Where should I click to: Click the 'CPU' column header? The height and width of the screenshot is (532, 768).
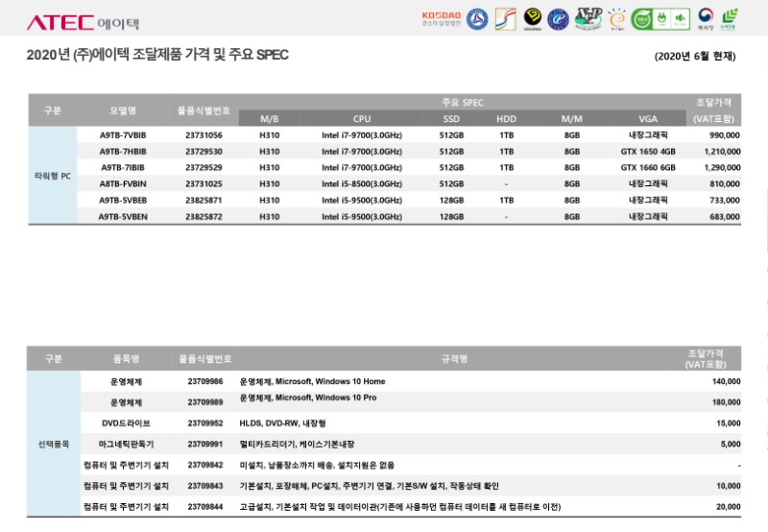pos(362,118)
